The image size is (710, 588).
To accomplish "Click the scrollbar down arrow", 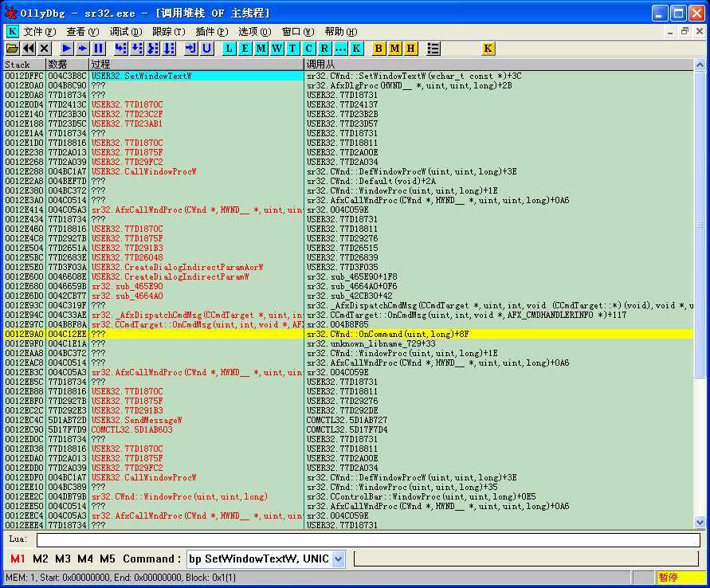I will tap(700, 523).
